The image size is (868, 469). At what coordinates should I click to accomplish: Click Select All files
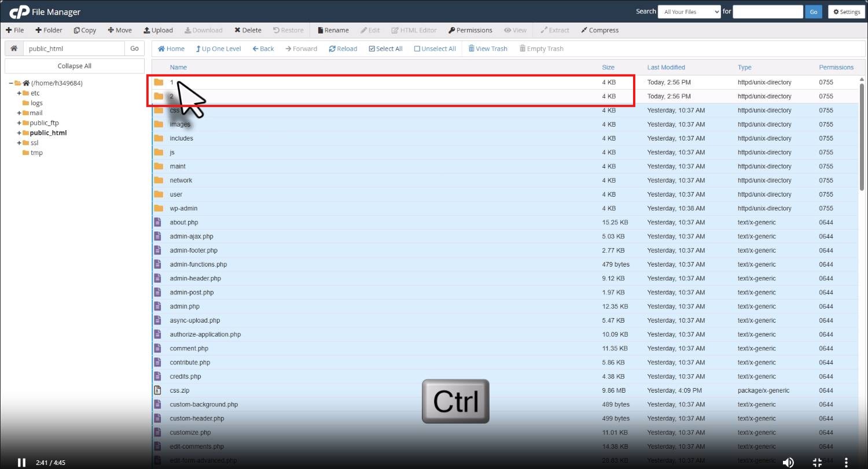click(385, 49)
